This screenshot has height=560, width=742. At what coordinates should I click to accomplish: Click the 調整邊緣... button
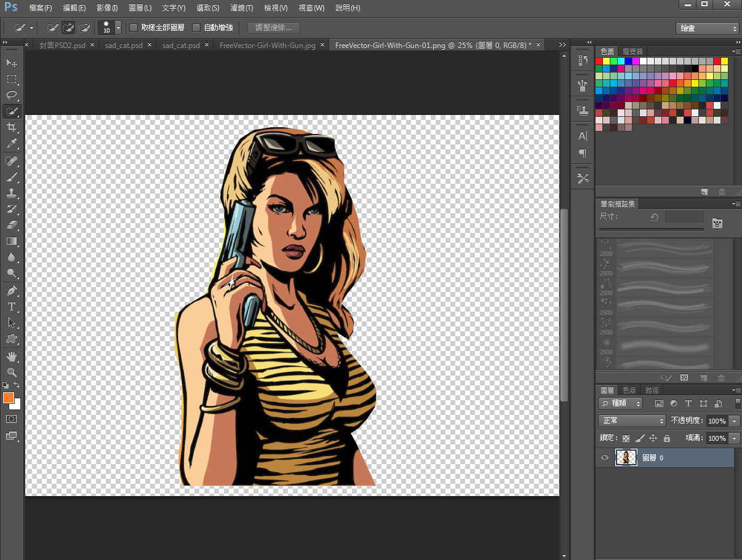pyautogui.click(x=274, y=28)
